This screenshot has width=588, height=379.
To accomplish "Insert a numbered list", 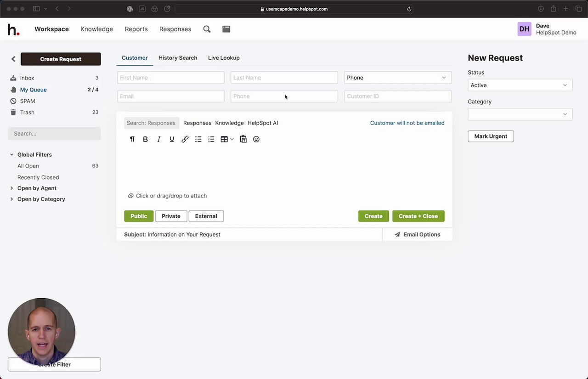I will (x=211, y=139).
